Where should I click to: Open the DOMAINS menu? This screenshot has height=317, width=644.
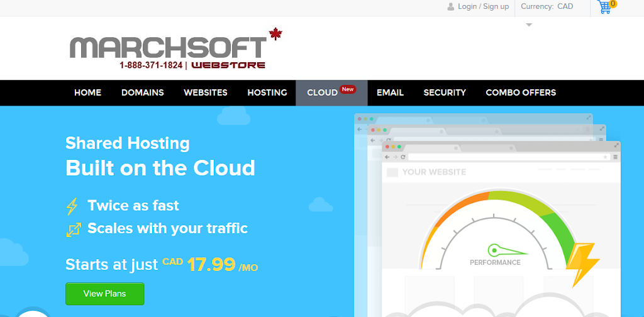(x=143, y=93)
